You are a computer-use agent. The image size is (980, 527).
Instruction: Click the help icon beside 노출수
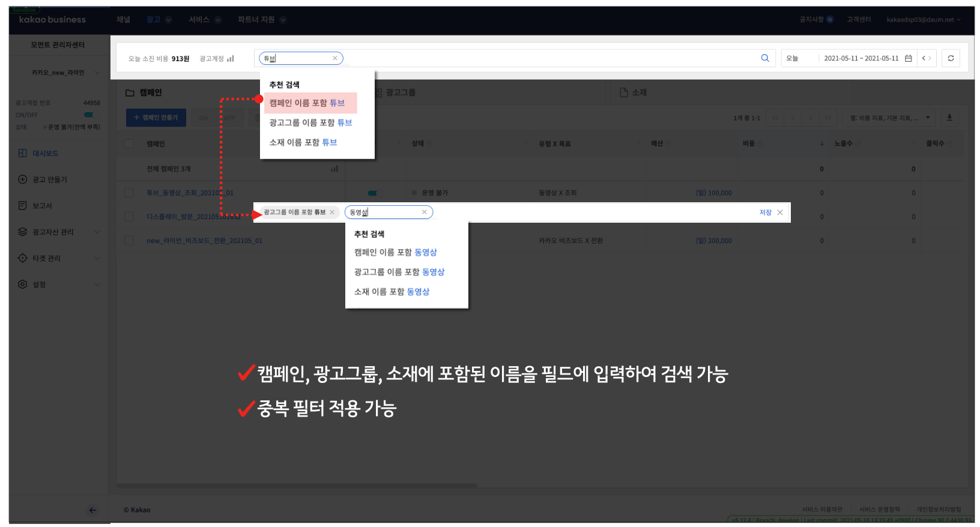[858, 143]
